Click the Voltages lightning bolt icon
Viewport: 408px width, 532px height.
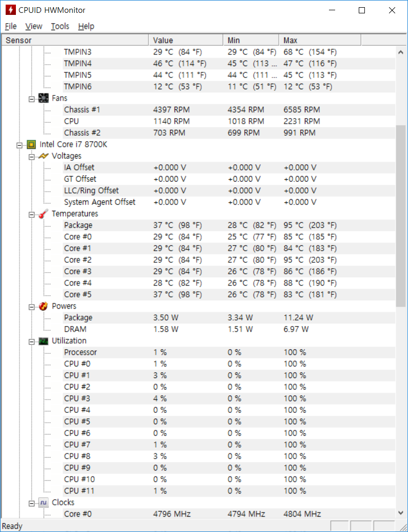(44, 156)
